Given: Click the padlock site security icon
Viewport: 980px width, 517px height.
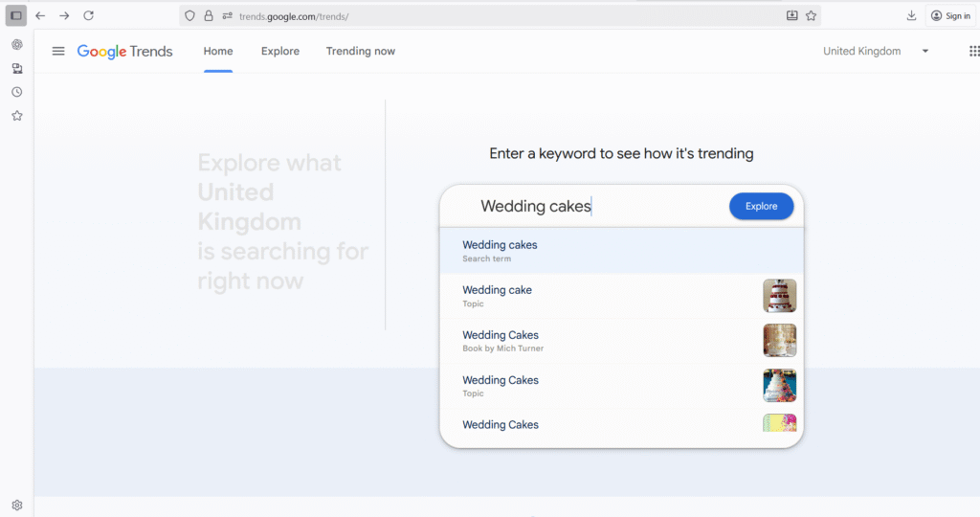Looking at the screenshot, I should 209,16.
